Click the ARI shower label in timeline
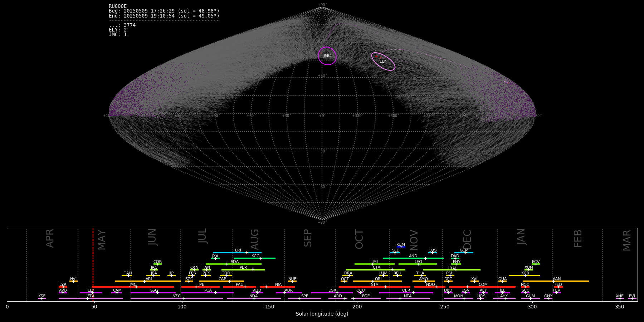This screenshot has height=322, width=644. click(148, 279)
